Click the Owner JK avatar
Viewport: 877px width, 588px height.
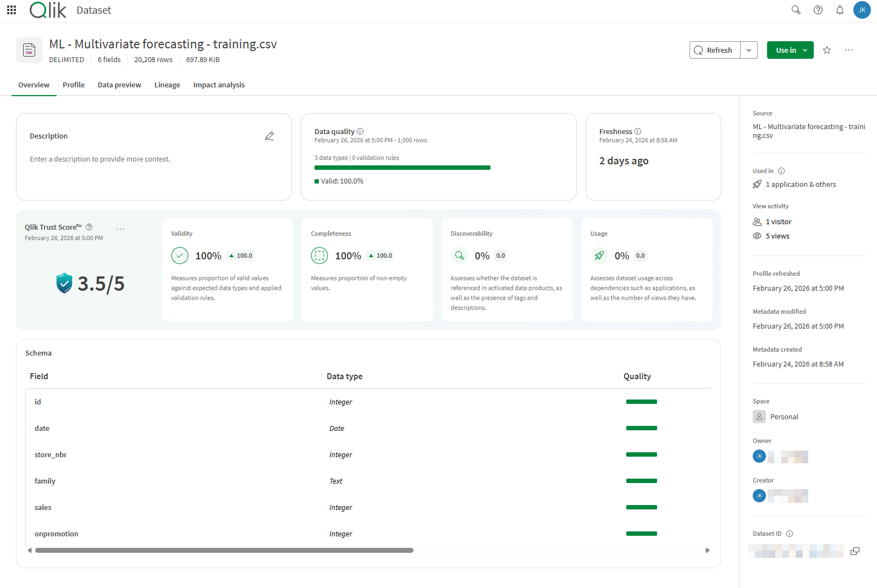point(759,456)
